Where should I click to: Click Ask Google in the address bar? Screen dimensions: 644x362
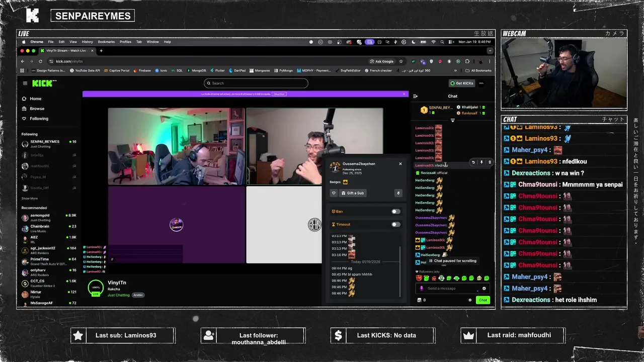(x=382, y=61)
